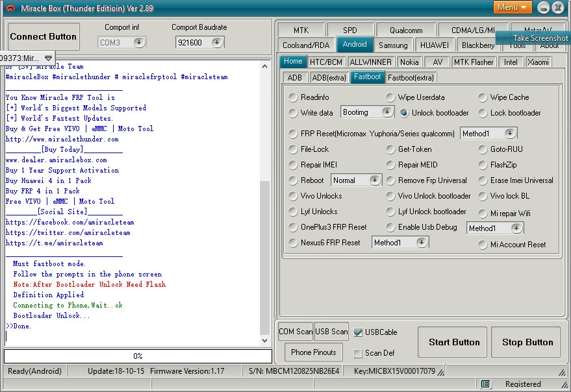Click the Firmware Version:1.17 status text
This screenshot has height=392, width=571.
pyautogui.click(x=187, y=371)
